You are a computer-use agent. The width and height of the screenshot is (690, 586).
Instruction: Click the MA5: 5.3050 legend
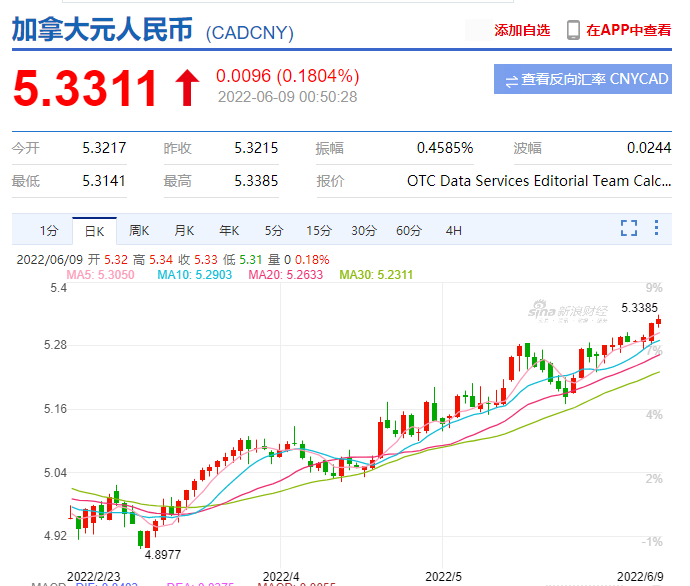(100, 275)
